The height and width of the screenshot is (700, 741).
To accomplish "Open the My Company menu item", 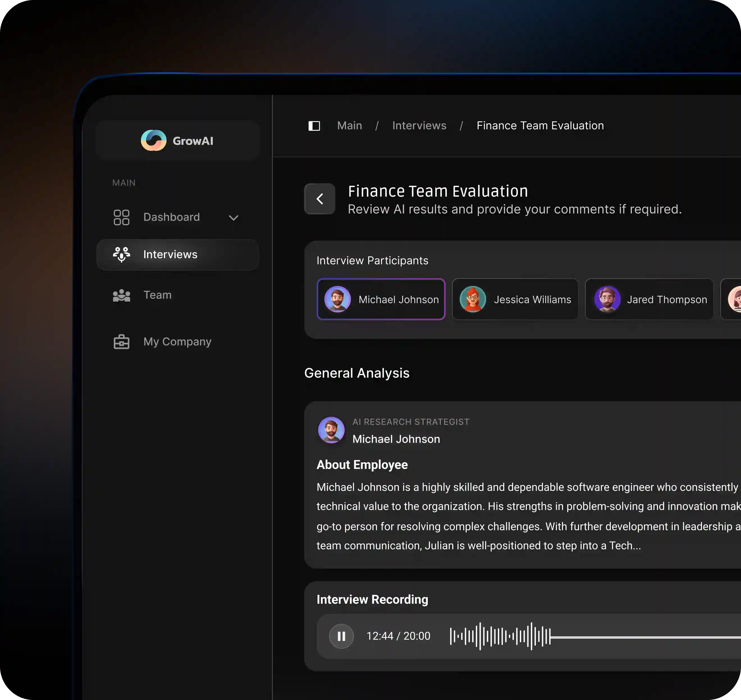I will [x=177, y=341].
